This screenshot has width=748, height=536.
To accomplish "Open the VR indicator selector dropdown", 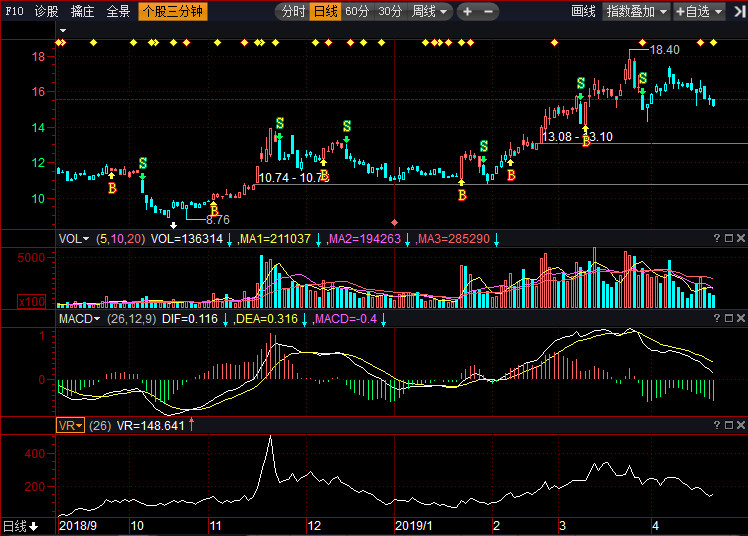I will (x=70, y=425).
